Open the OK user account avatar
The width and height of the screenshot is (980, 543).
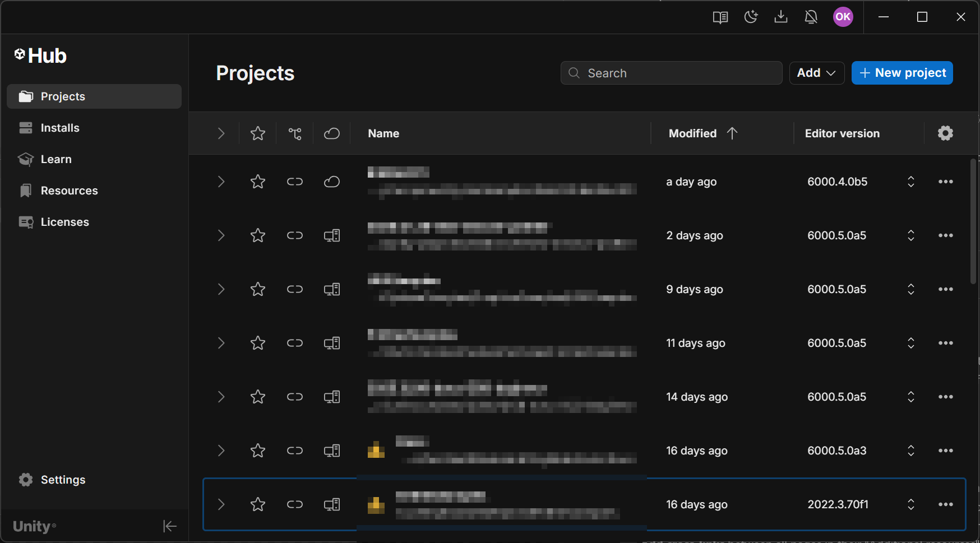click(x=843, y=17)
